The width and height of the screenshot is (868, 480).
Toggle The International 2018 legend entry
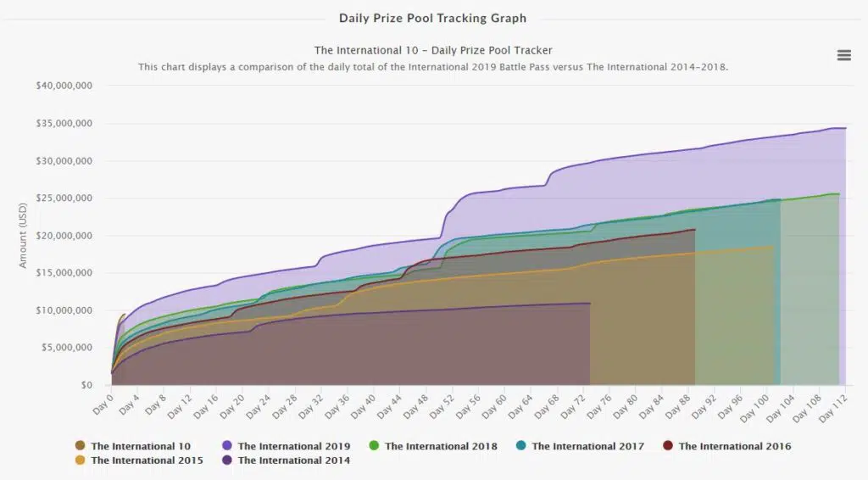click(x=441, y=446)
